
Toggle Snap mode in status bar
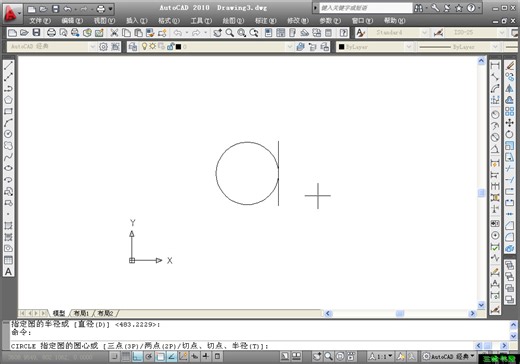pos(114,356)
